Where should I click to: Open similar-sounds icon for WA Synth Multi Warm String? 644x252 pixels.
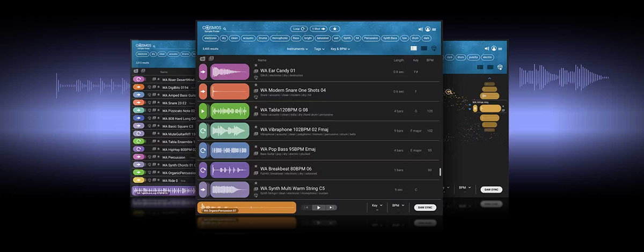256,195
